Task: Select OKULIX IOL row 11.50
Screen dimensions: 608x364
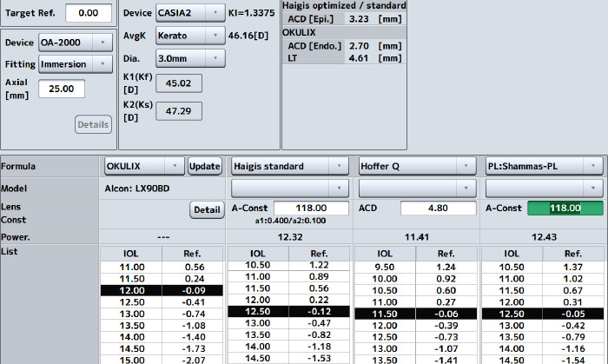Action: (x=162, y=279)
